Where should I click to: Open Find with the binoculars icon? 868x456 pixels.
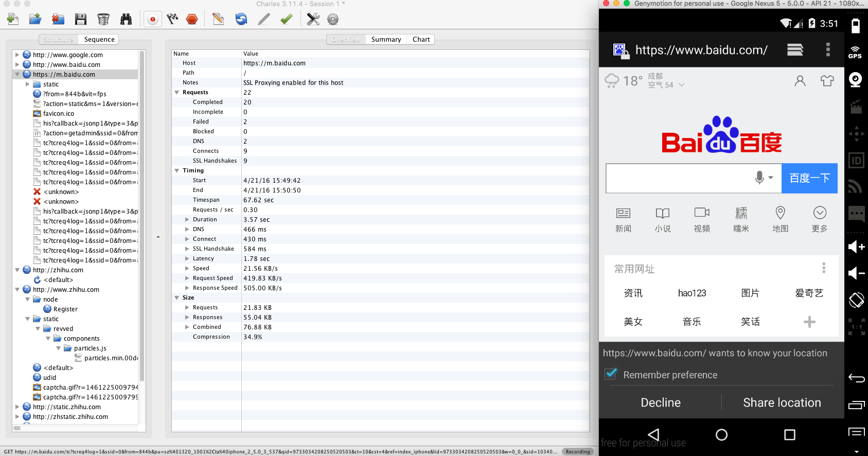pos(126,20)
